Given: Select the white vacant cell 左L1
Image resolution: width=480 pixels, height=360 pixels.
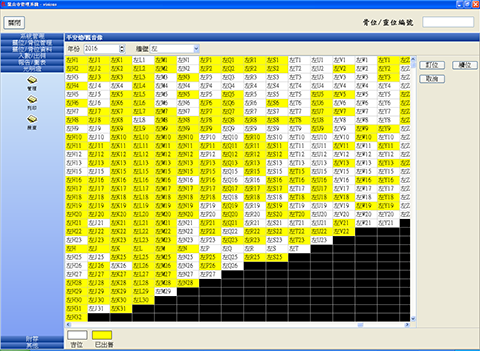Looking at the screenshot, I should point(143,60).
